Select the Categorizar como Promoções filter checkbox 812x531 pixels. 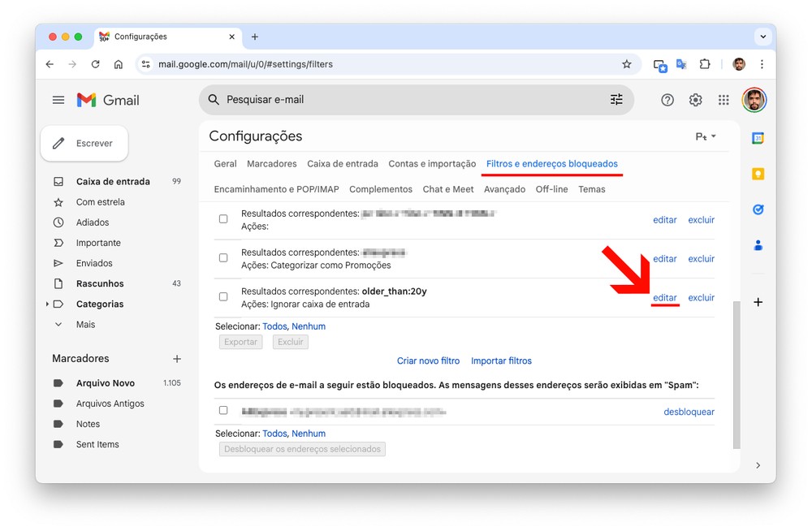(223, 258)
